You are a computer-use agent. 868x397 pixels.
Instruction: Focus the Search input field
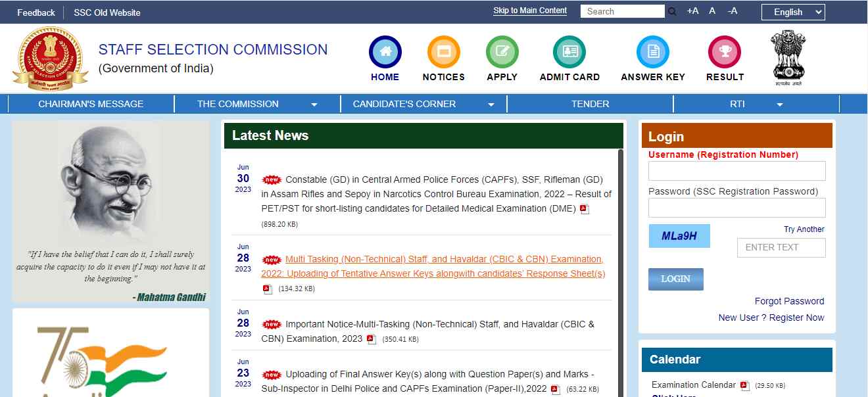coord(623,11)
